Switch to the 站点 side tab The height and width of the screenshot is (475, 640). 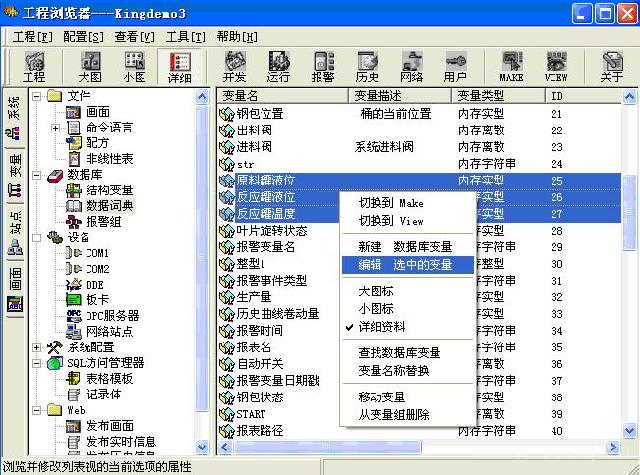tap(15, 232)
